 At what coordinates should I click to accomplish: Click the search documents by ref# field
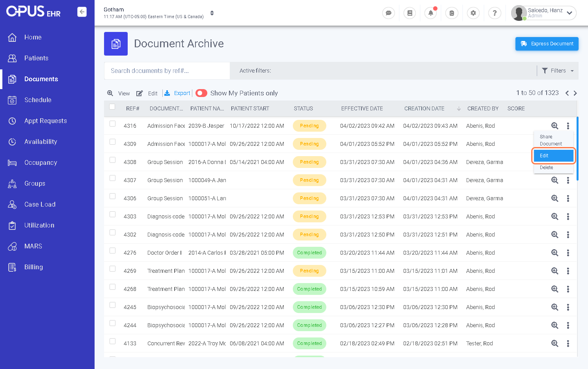coord(167,71)
